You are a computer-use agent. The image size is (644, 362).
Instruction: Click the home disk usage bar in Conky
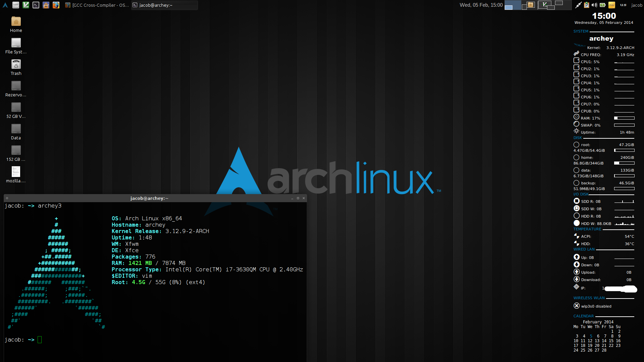[x=624, y=163]
